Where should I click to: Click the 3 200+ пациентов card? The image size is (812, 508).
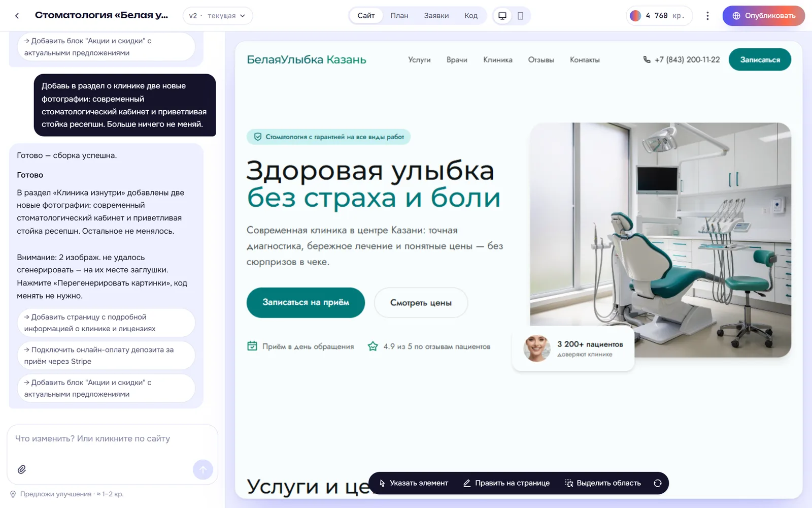tap(573, 348)
